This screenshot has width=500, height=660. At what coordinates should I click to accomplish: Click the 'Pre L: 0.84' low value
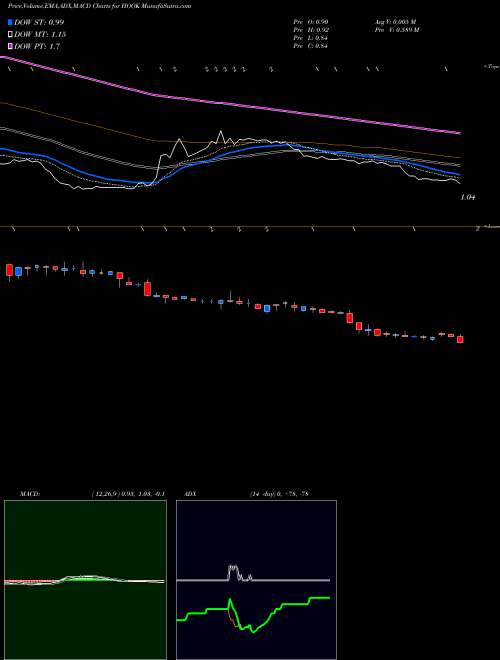(x=311, y=38)
